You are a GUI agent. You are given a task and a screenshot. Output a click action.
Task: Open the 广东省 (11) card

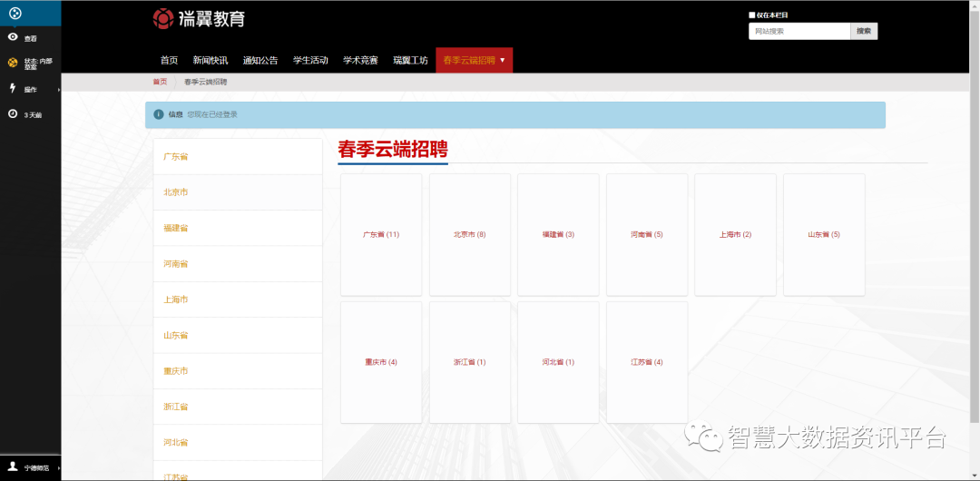[381, 234]
